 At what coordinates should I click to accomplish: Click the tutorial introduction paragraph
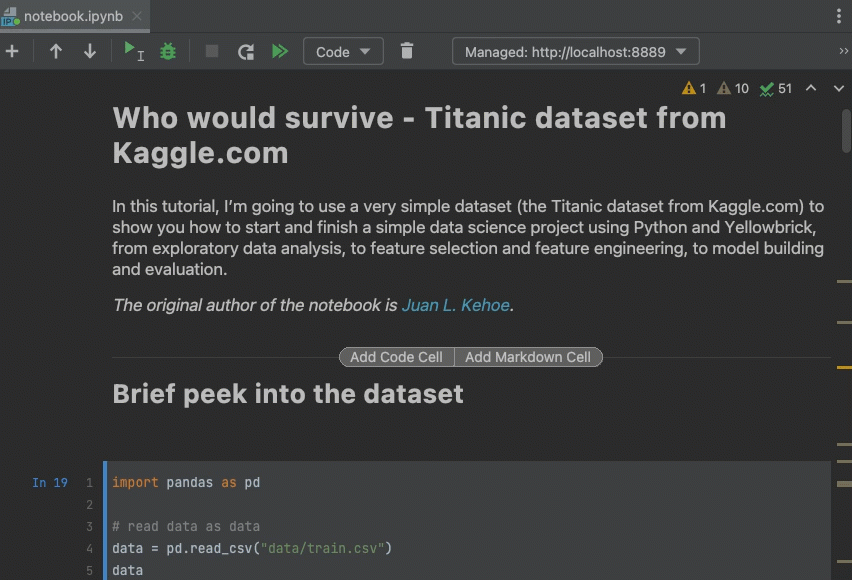[x=468, y=238]
